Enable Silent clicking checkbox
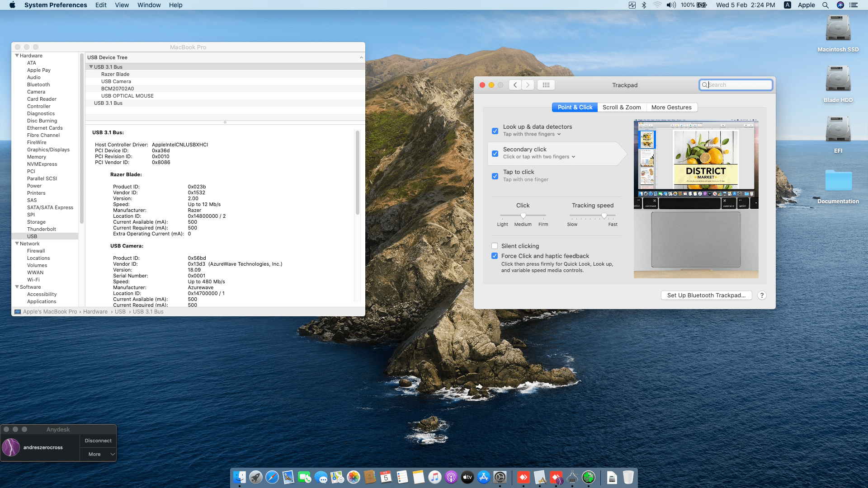 point(495,246)
